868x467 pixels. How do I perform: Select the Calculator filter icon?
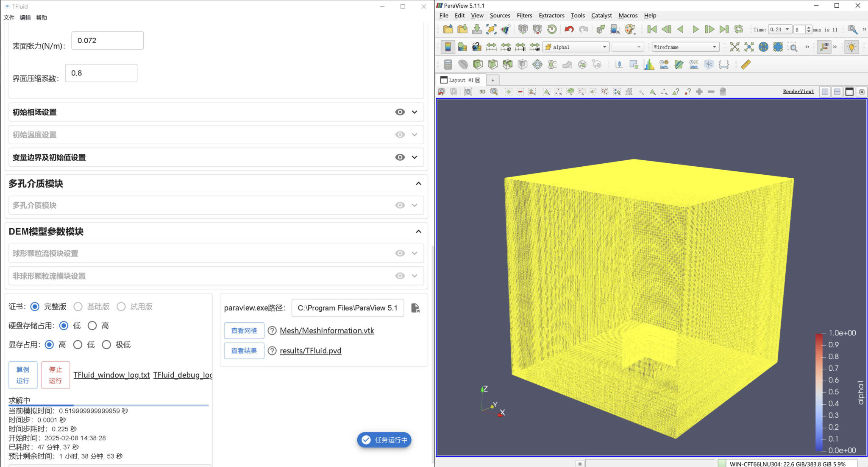point(448,64)
